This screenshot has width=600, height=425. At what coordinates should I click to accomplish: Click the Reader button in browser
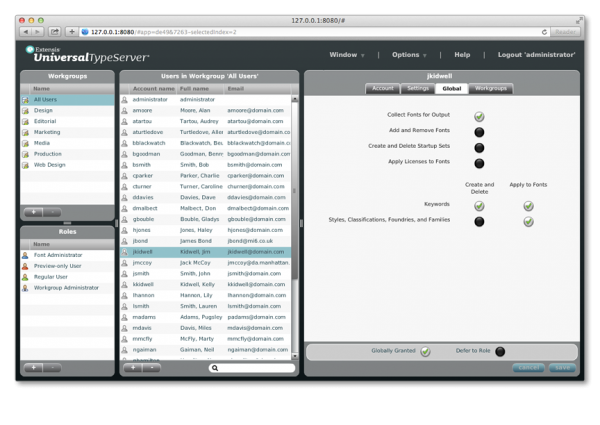click(565, 32)
